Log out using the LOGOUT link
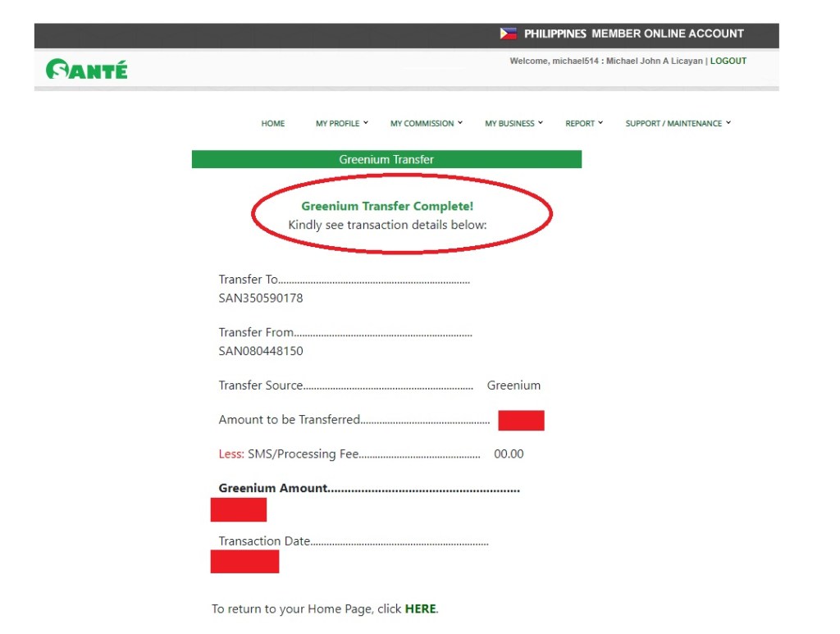The image size is (840, 634). pos(728,61)
